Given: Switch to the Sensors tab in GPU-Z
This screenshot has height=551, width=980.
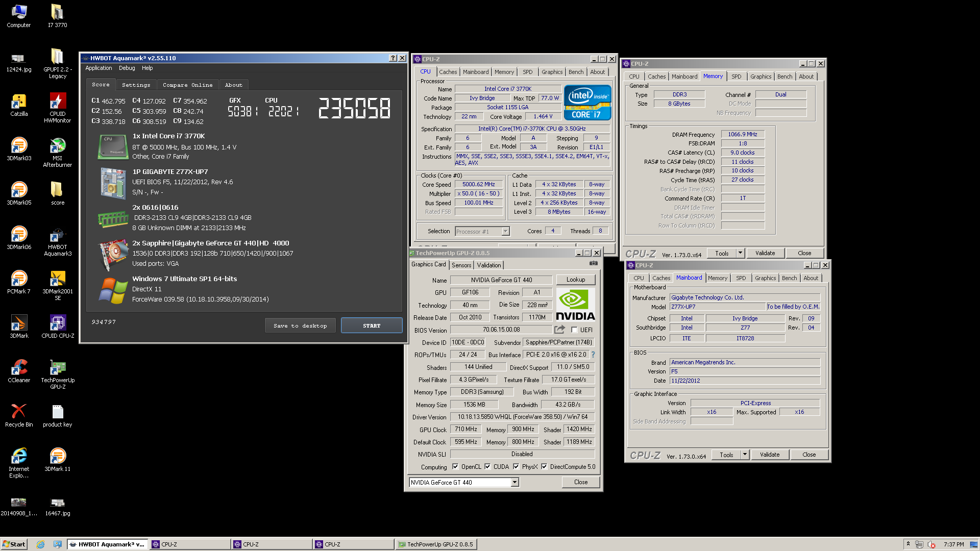Looking at the screenshot, I should tap(461, 265).
